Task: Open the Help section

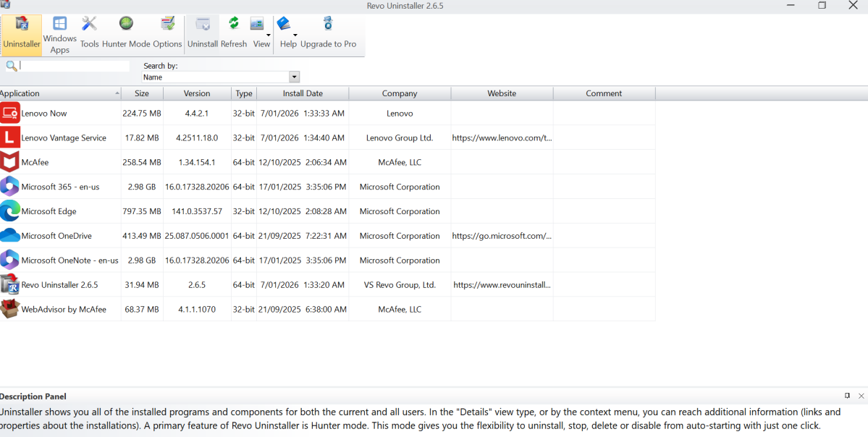Action: (287, 29)
